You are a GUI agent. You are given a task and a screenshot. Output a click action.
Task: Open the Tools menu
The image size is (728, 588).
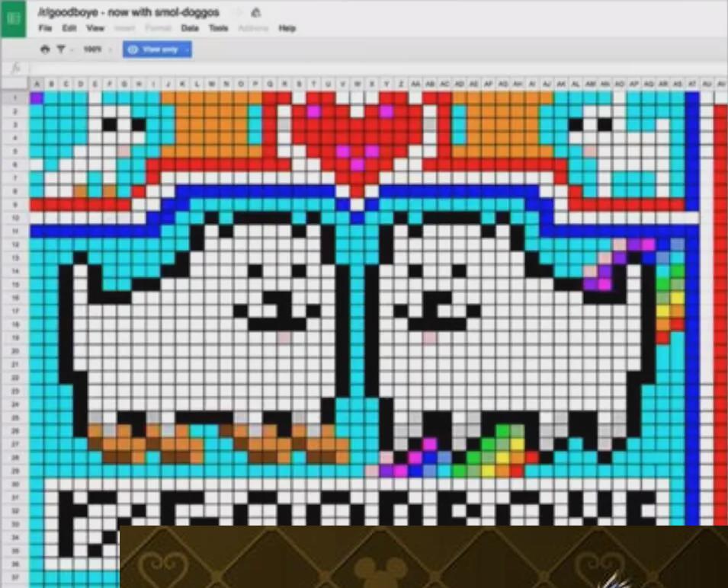click(218, 28)
